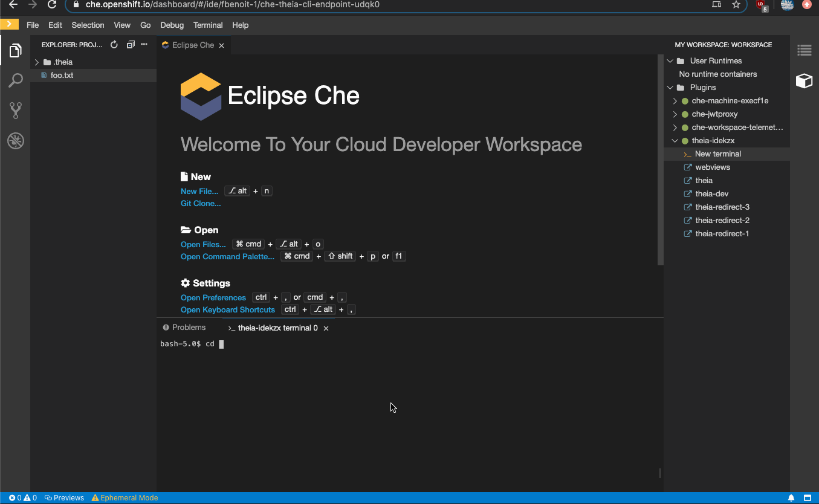Click the notifications bell in status bar
The width and height of the screenshot is (819, 504).
pos(791,498)
